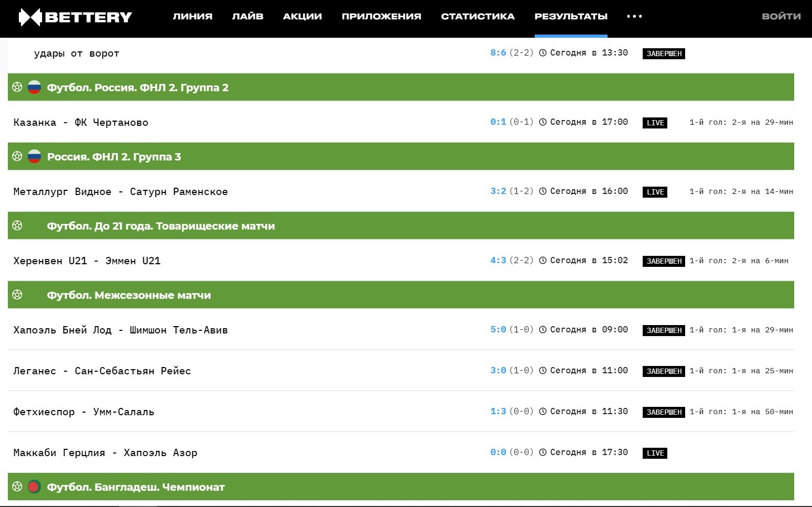Click ЗАВЕРШЕН badge for Леганес match
The width and height of the screenshot is (812, 507).
[x=664, y=371]
